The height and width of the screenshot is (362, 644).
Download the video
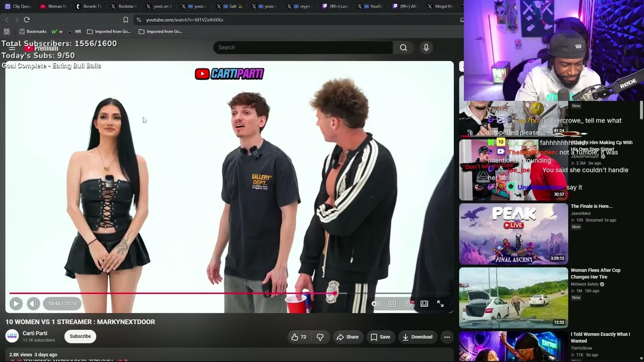[x=418, y=337]
